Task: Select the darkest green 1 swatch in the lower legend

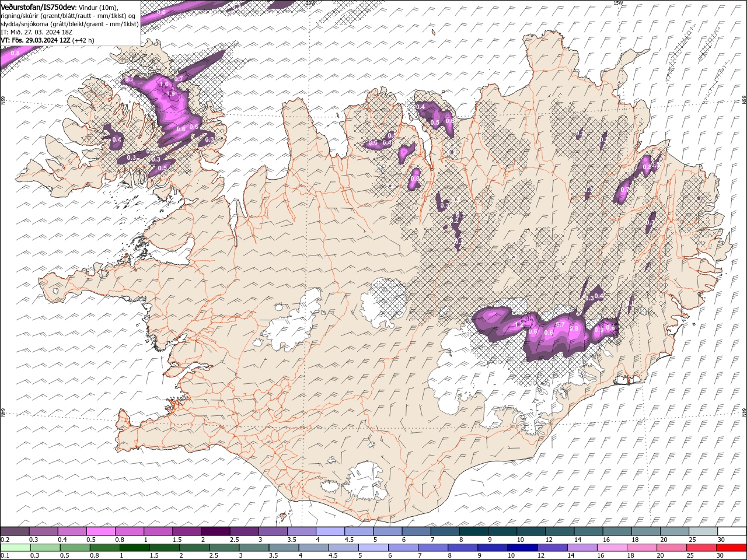Action: click(135, 548)
